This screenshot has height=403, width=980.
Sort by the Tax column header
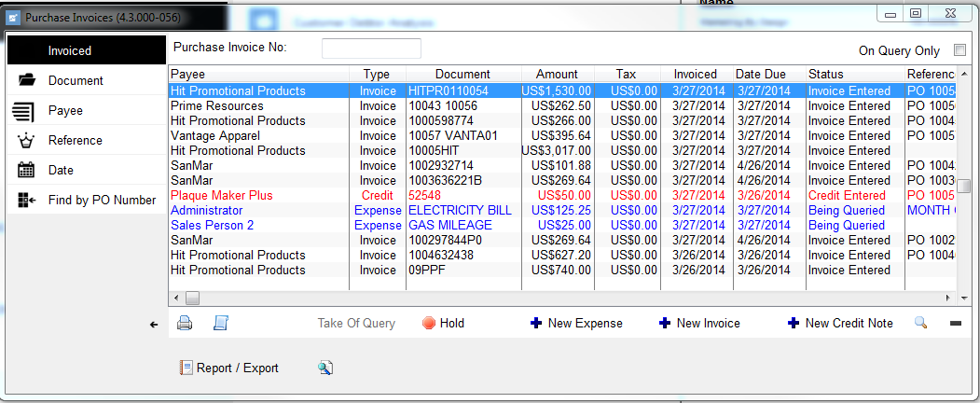[x=627, y=74]
